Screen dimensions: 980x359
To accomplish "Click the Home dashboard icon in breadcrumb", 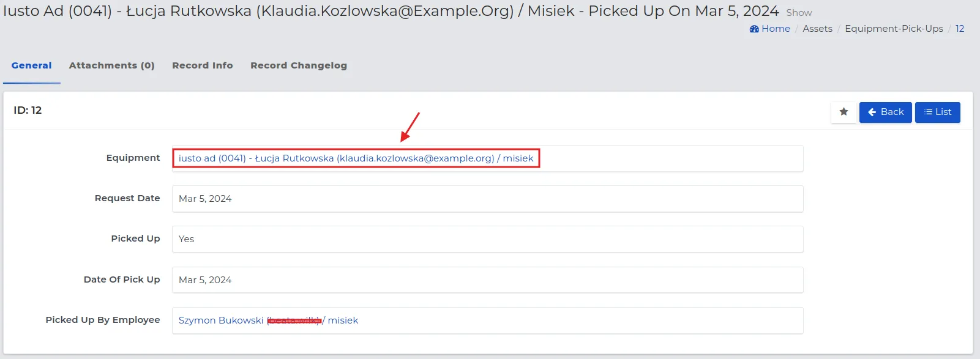I will tap(754, 29).
